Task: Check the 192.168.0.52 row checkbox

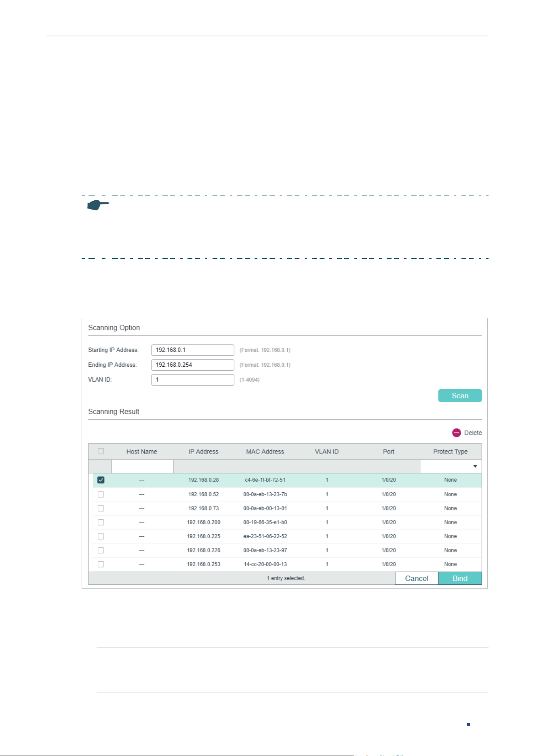Action: (x=101, y=494)
